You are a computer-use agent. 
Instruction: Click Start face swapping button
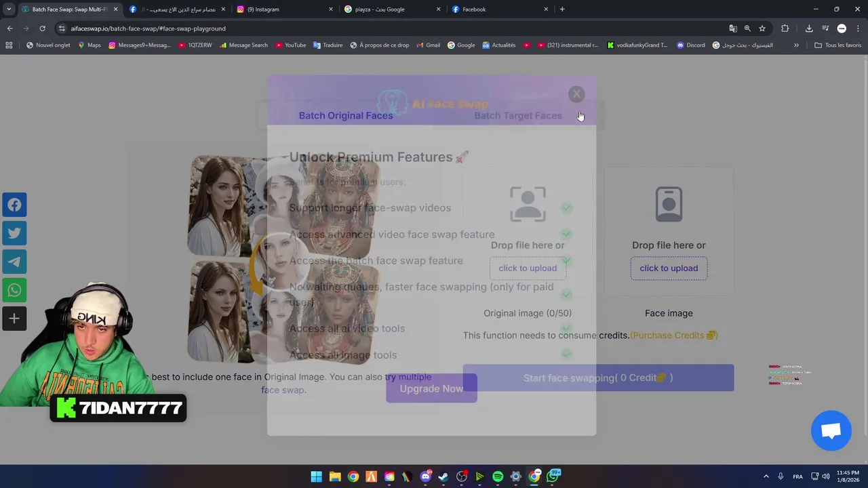pos(598,378)
